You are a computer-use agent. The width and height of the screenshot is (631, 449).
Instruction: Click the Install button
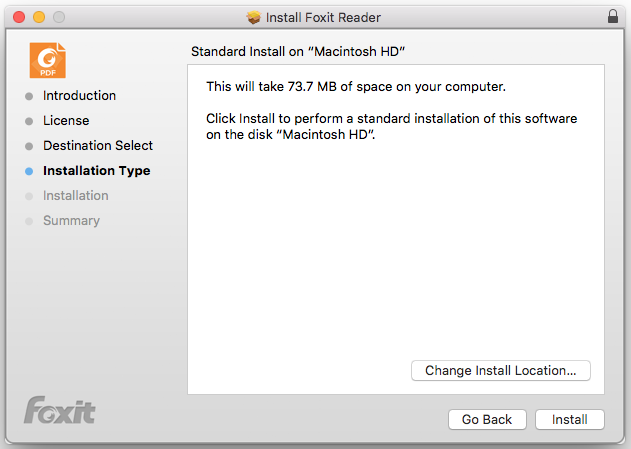(x=569, y=420)
